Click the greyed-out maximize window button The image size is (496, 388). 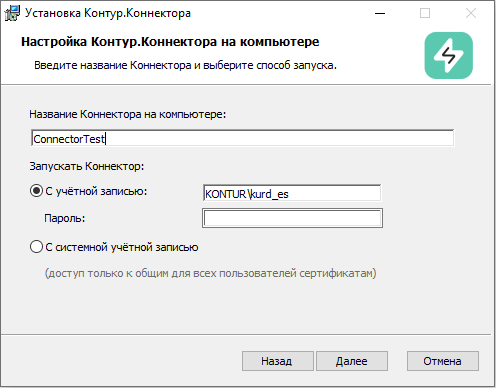click(x=425, y=13)
